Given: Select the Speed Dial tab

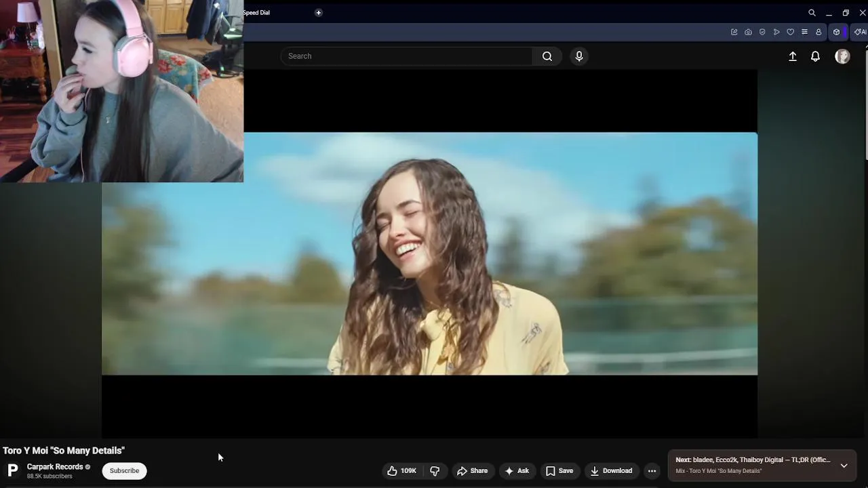Looking at the screenshot, I should pos(256,12).
